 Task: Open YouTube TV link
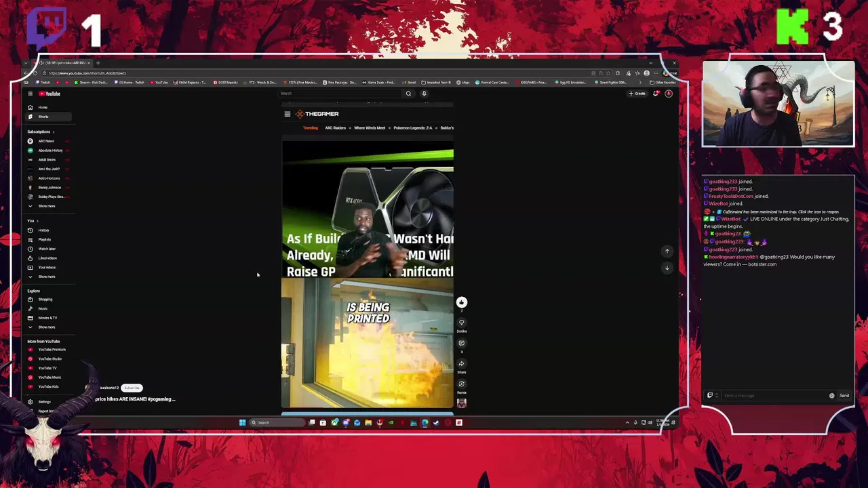[x=47, y=368]
